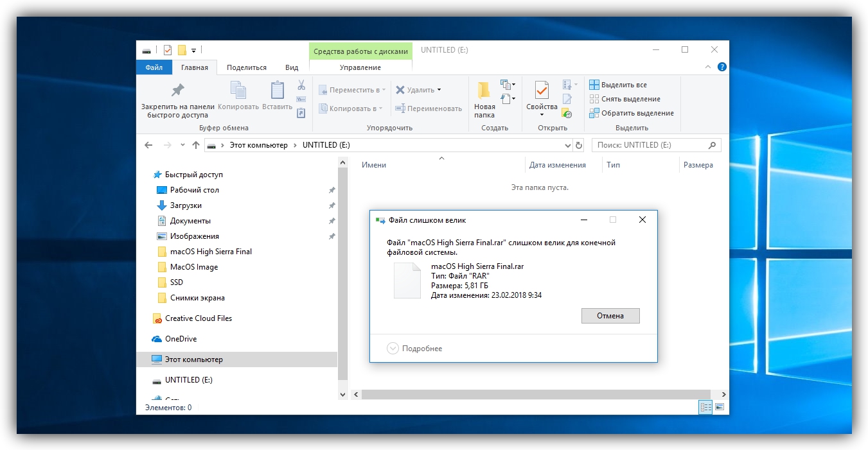Sort by the Размера column header

pyautogui.click(x=698, y=165)
